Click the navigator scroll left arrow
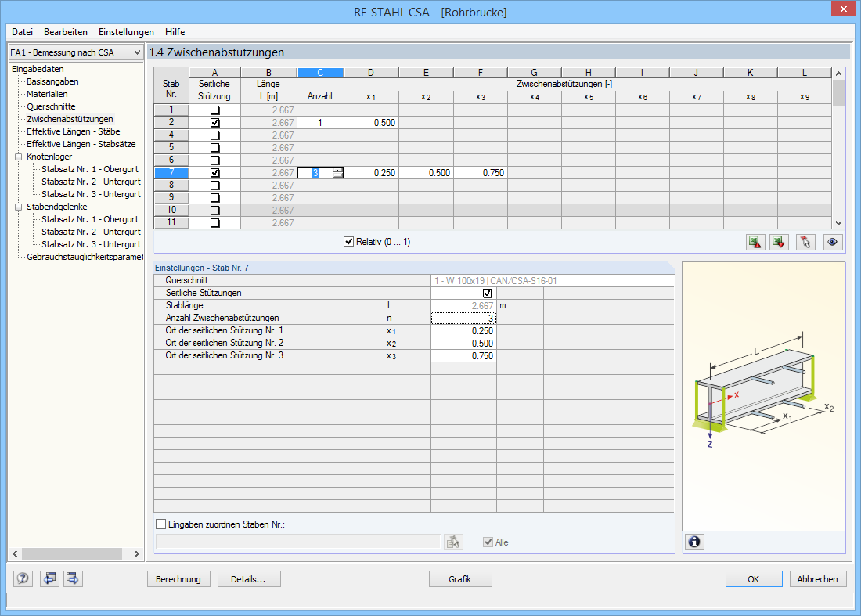861x616 pixels. 15,554
